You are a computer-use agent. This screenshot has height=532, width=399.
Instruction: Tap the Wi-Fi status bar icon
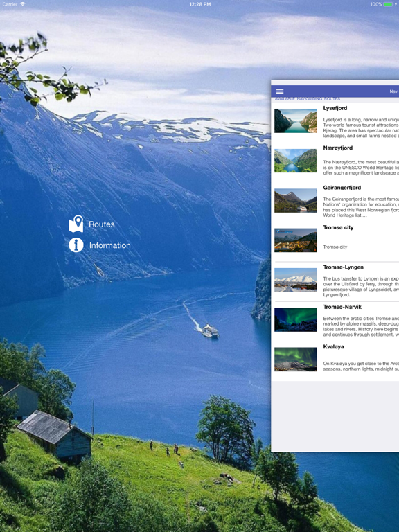23,4
